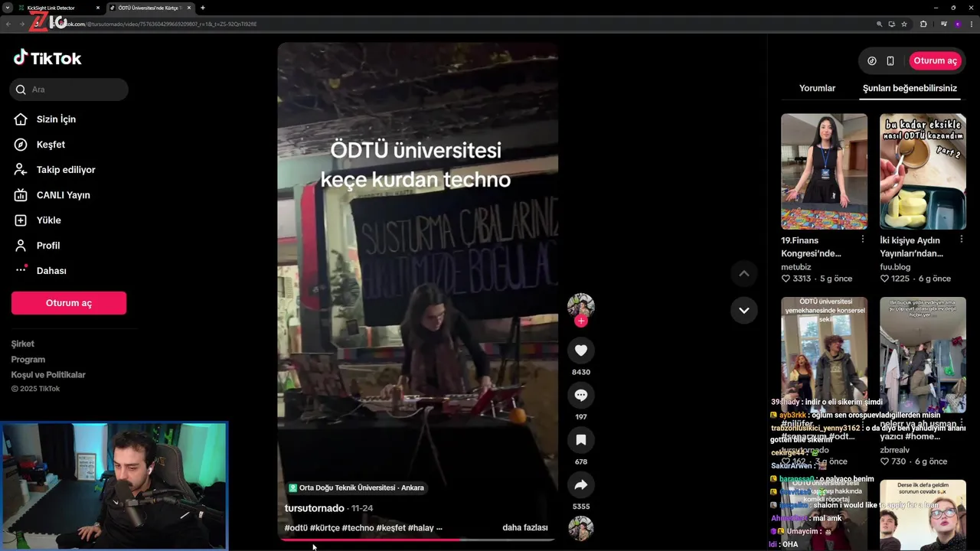
Task: Bookmark page with star icon
Action: [x=904, y=24]
